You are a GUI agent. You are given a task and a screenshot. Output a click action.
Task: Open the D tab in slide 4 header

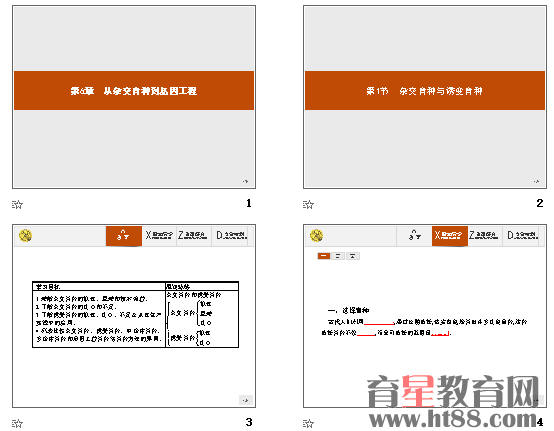522,235
